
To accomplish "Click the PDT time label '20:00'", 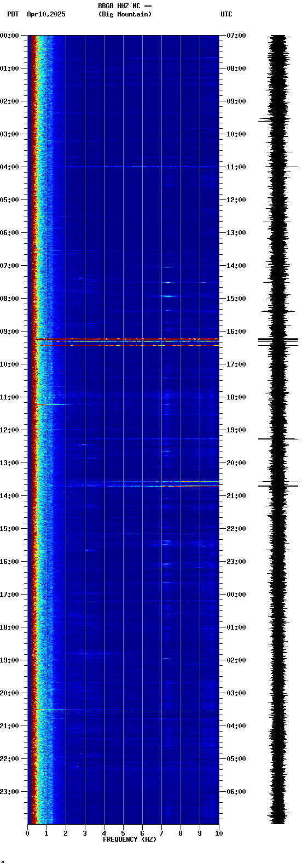I will coord(9,693).
